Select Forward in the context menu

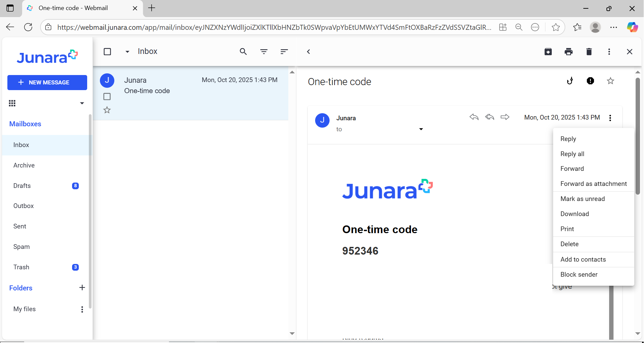coord(593,168)
